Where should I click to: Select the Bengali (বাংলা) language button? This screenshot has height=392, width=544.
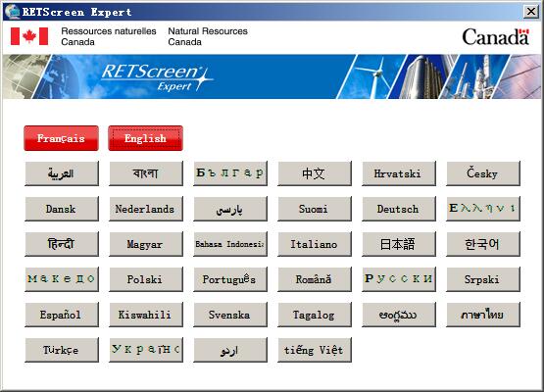[146, 173]
